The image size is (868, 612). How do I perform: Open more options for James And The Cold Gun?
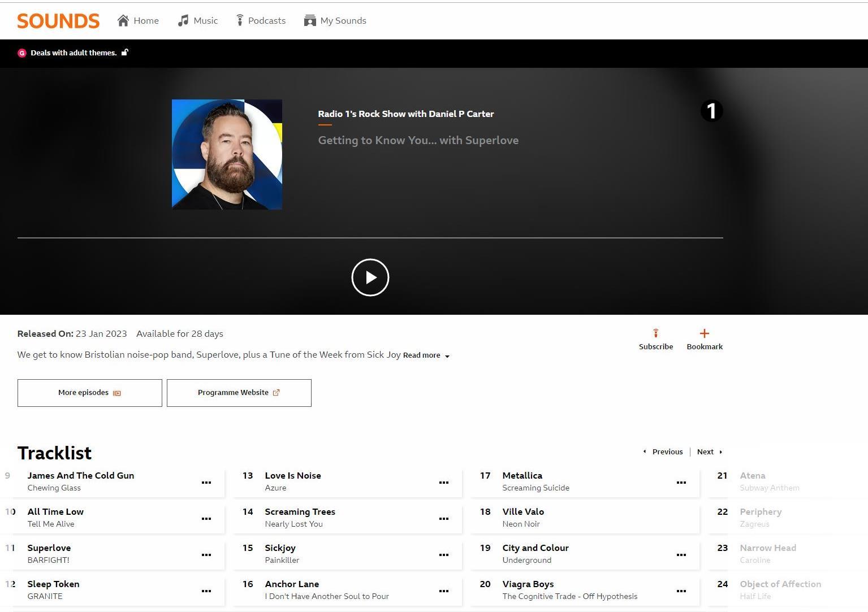(206, 483)
